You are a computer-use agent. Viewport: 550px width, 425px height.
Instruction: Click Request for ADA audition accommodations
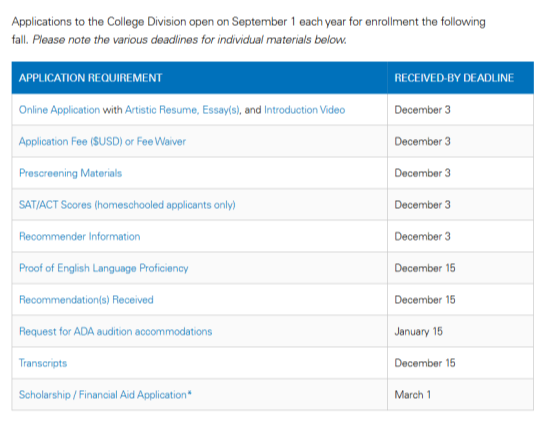click(115, 331)
